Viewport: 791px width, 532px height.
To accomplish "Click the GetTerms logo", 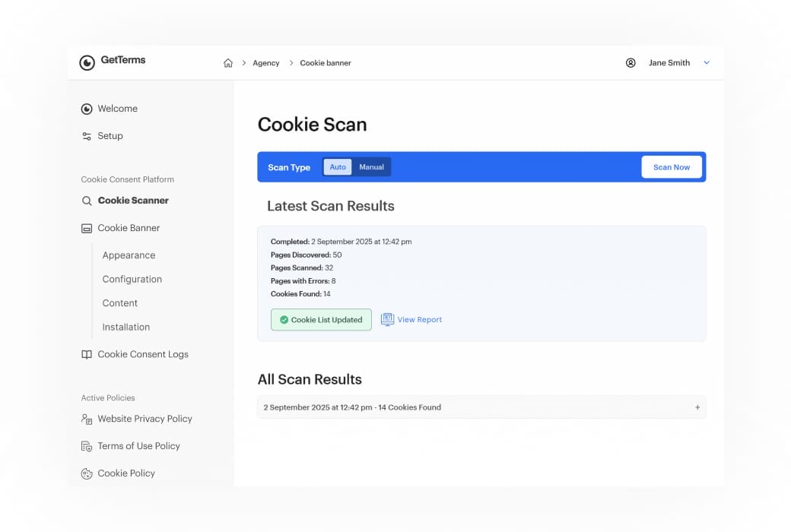I will tap(112, 62).
